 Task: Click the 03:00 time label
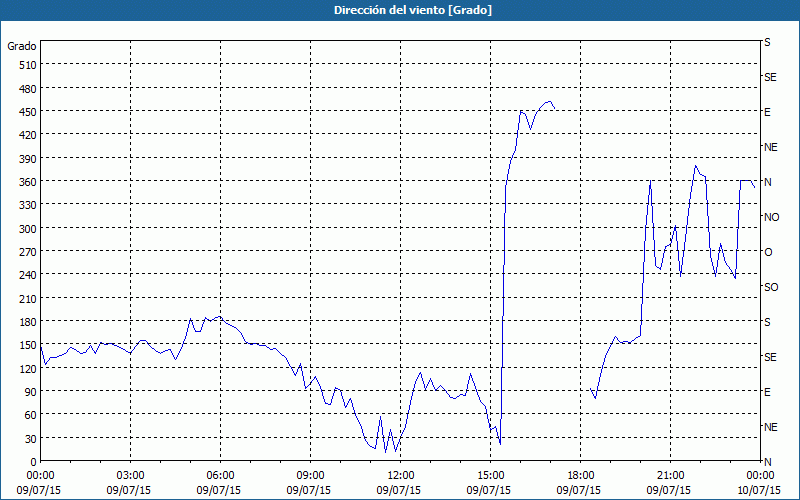click(x=130, y=476)
